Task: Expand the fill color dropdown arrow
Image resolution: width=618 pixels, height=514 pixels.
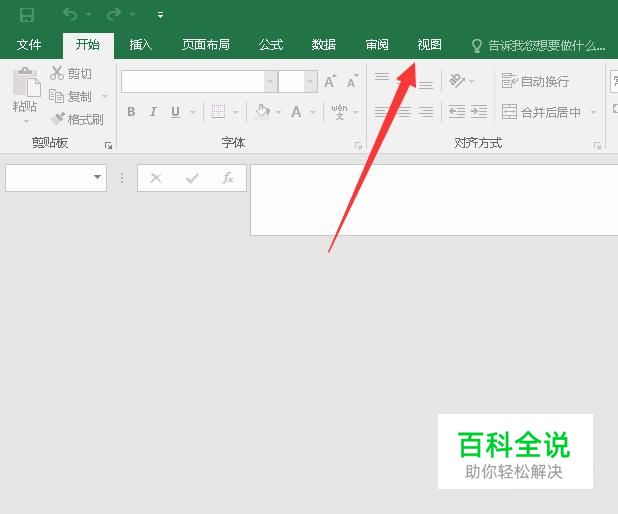Action: 278,112
